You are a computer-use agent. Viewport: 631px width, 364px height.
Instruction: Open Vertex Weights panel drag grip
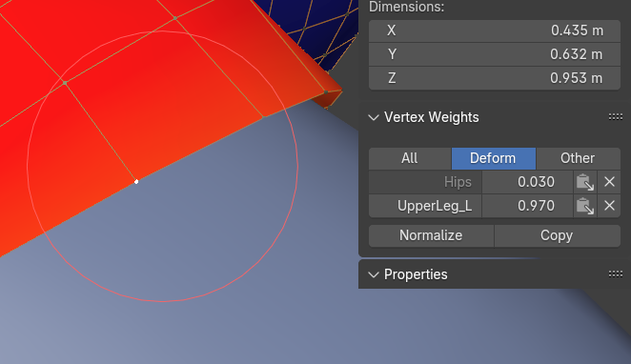[x=616, y=117]
